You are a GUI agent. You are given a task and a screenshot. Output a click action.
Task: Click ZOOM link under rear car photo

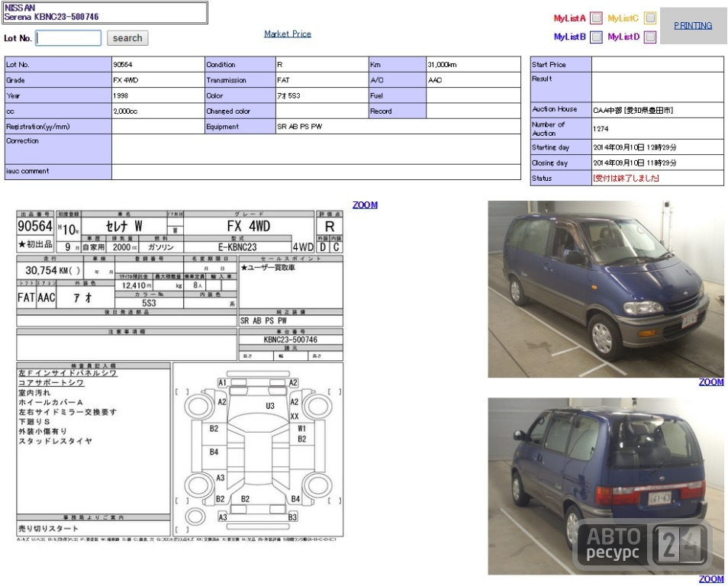click(710, 579)
